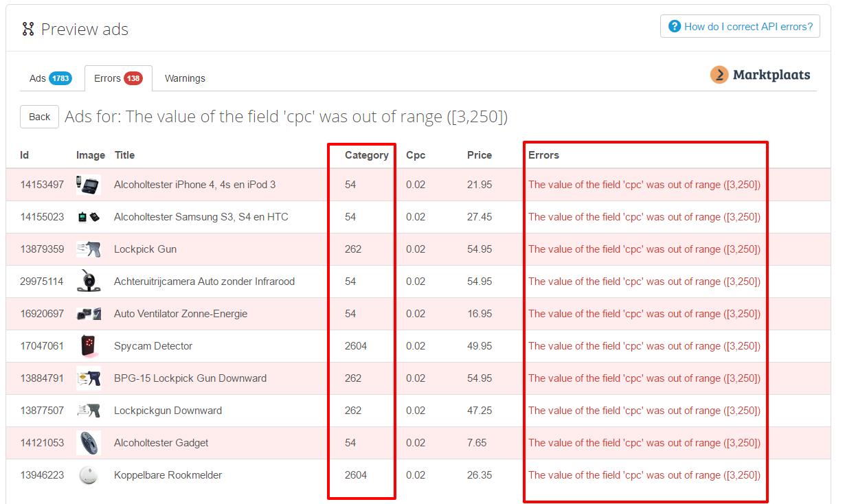Click price 16.95 of Auto Ventilator

[480, 314]
